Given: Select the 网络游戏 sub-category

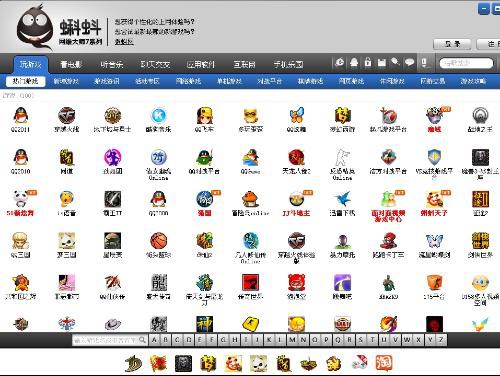Looking at the screenshot, I should 188,81.
